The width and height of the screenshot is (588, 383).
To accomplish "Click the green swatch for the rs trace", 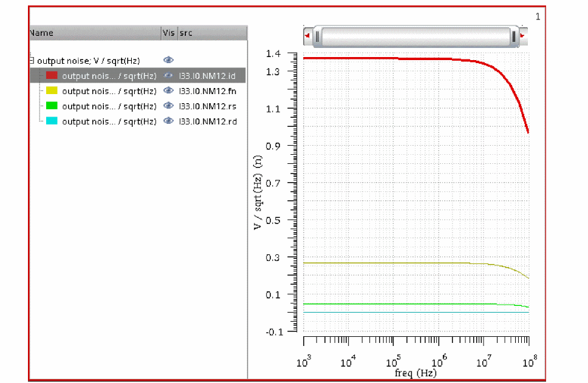I will 52,106.
